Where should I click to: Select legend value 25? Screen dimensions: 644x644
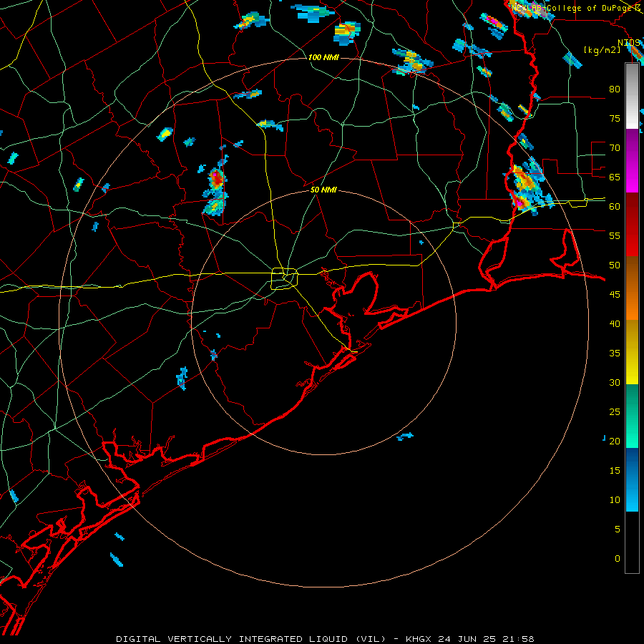615,412
